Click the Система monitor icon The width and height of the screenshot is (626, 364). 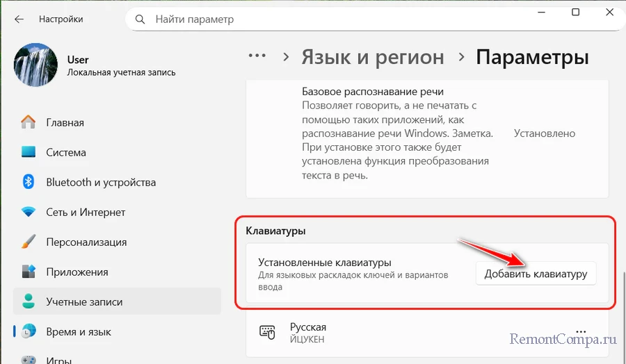pos(29,153)
